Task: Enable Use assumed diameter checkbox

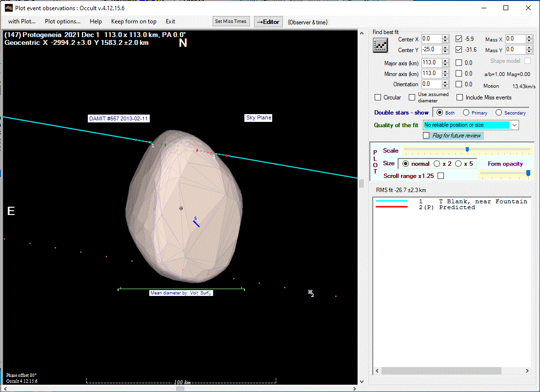Action: 412,98
